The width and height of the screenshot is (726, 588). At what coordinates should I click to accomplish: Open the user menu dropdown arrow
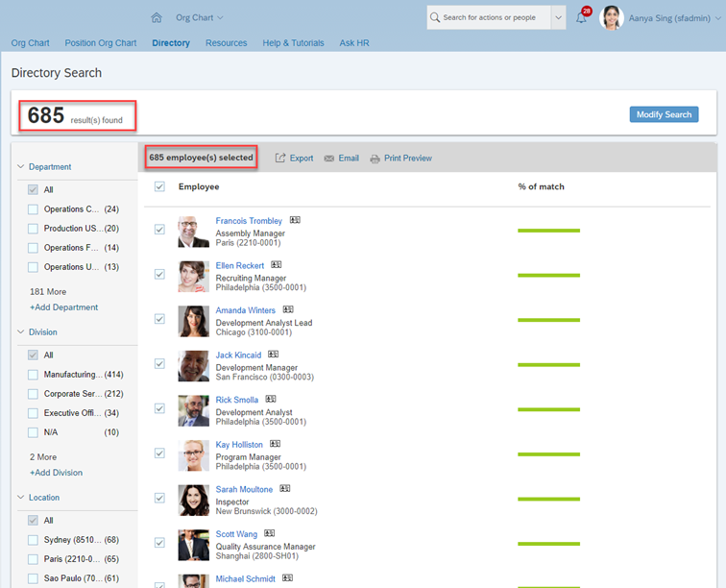pos(718,18)
